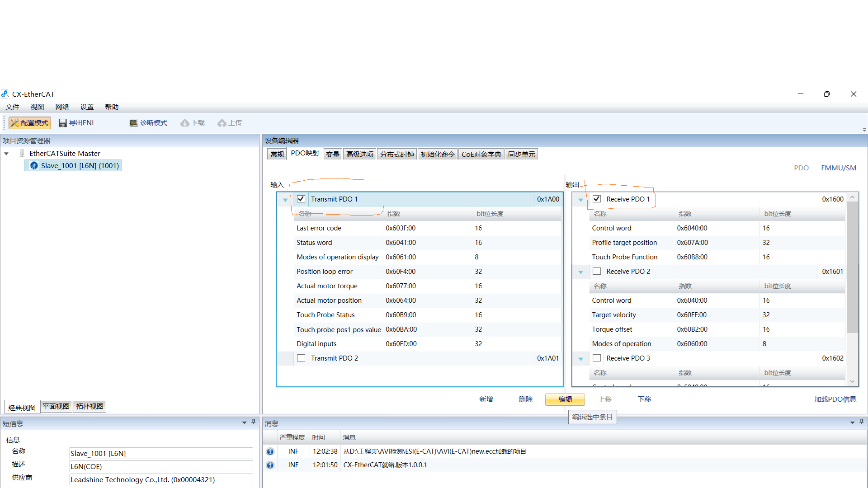Image resolution: width=868 pixels, height=488 pixels.
Task: Open the 网络 menu
Action: point(62,107)
